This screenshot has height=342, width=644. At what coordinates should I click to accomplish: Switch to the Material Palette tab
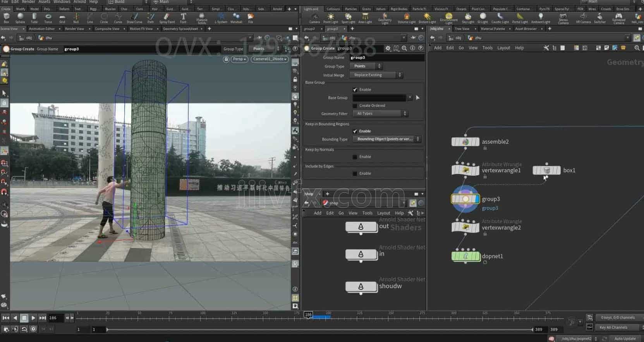[493, 29]
